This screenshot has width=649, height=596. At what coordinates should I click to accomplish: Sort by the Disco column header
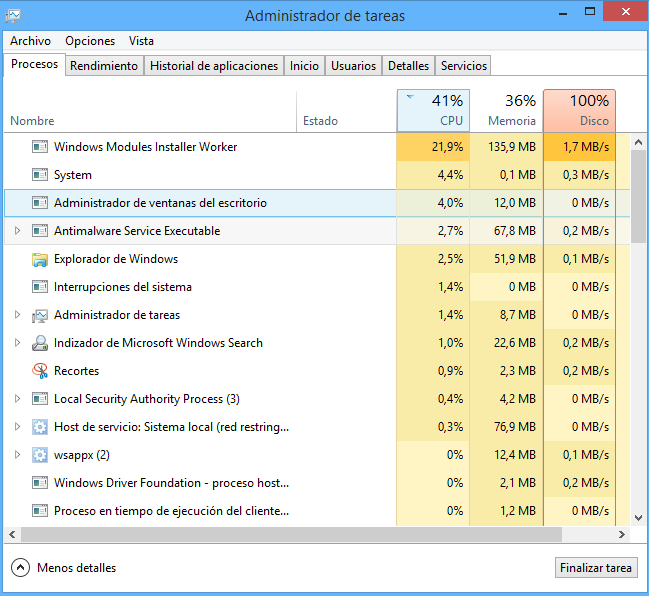point(579,111)
